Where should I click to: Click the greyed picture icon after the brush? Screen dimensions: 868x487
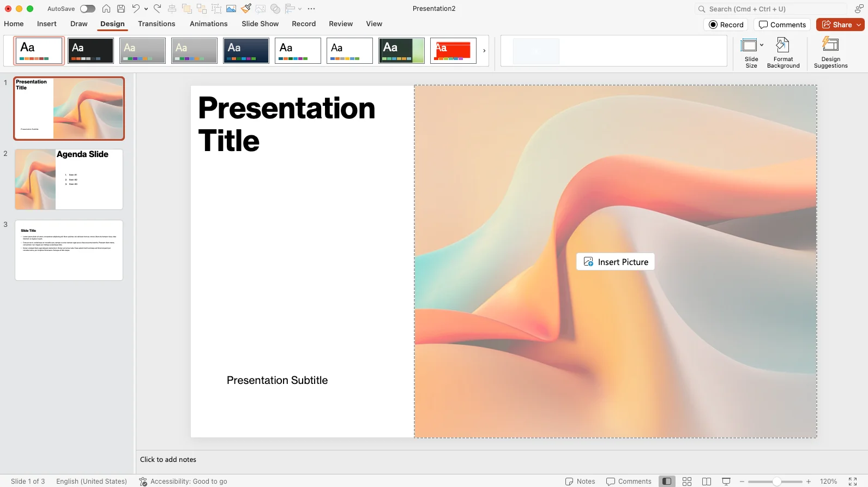pyautogui.click(x=261, y=9)
